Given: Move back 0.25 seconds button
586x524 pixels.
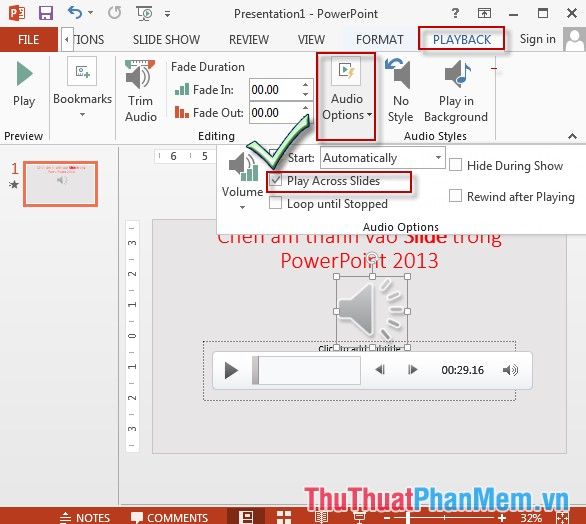Looking at the screenshot, I should pos(380,370).
